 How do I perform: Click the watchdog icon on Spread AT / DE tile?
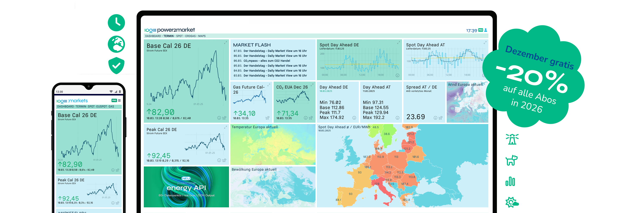440,118
